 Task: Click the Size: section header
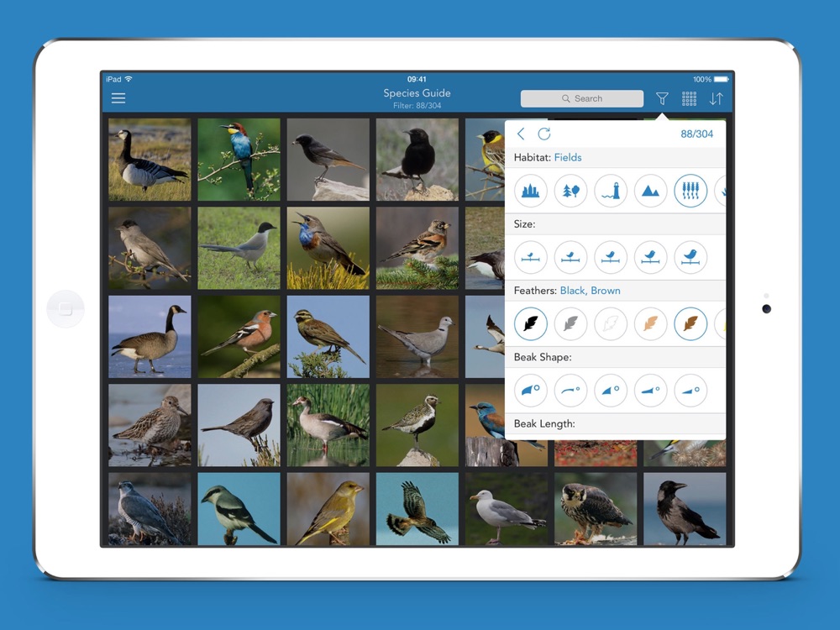[x=615, y=224]
